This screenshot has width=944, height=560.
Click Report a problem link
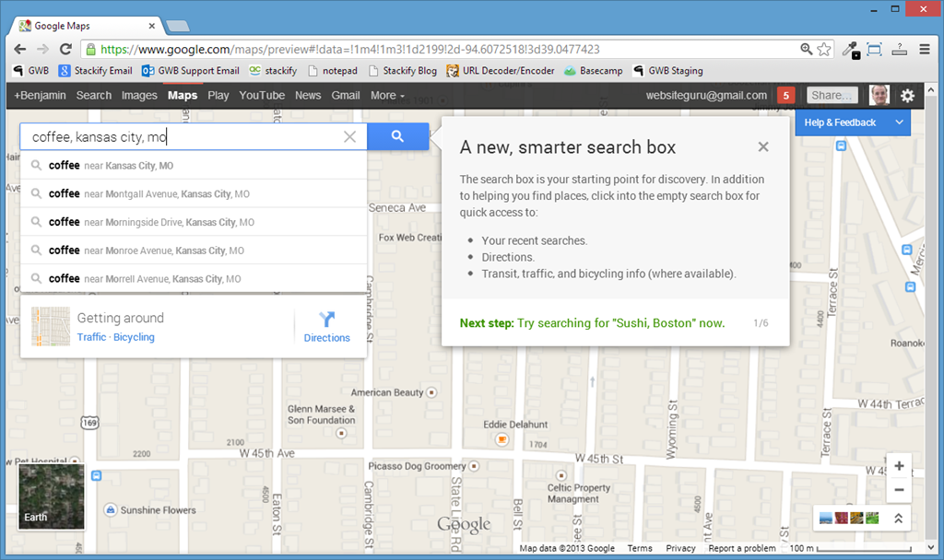tap(742, 548)
